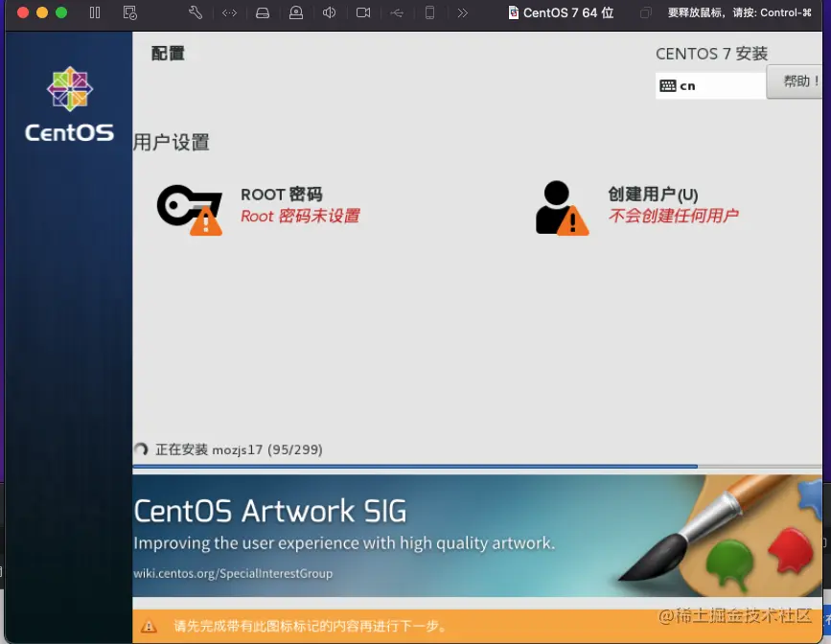Click the warning triangle in orange bar
Viewport: 831px width, 644px height.
[x=149, y=626]
